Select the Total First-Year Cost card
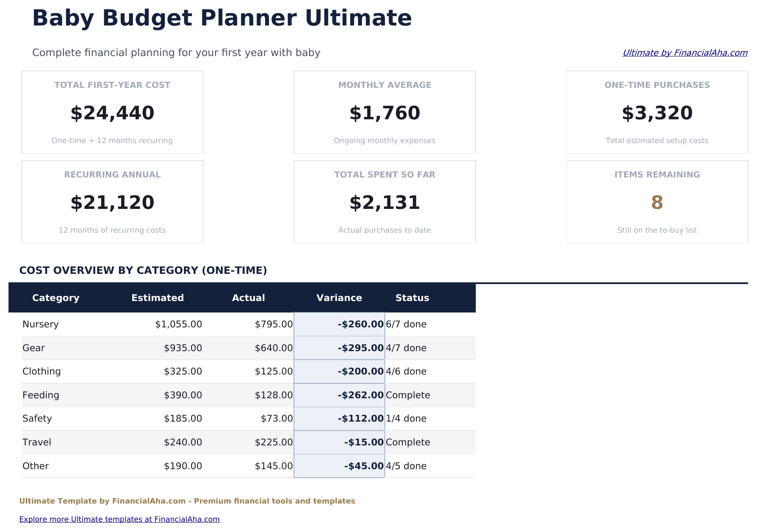The height and width of the screenshot is (532, 757). [x=112, y=112]
